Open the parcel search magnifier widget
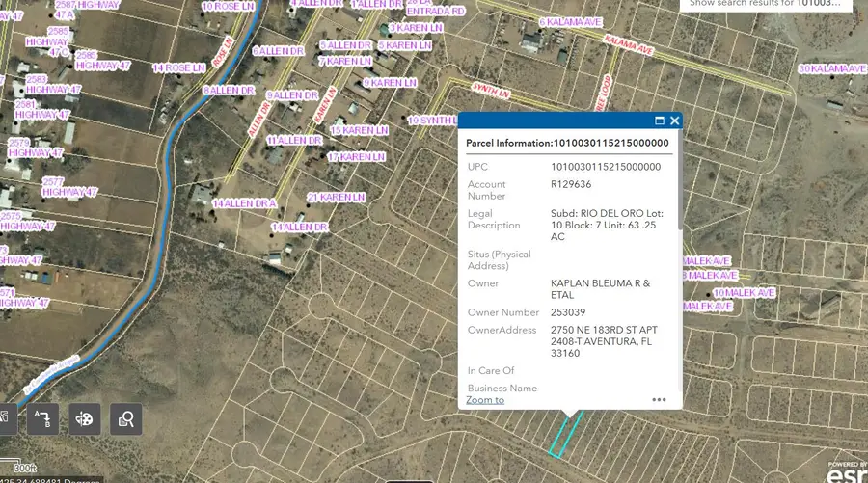Image resolution: width=868 pixels, height=483 pixels. coord(126,418)
